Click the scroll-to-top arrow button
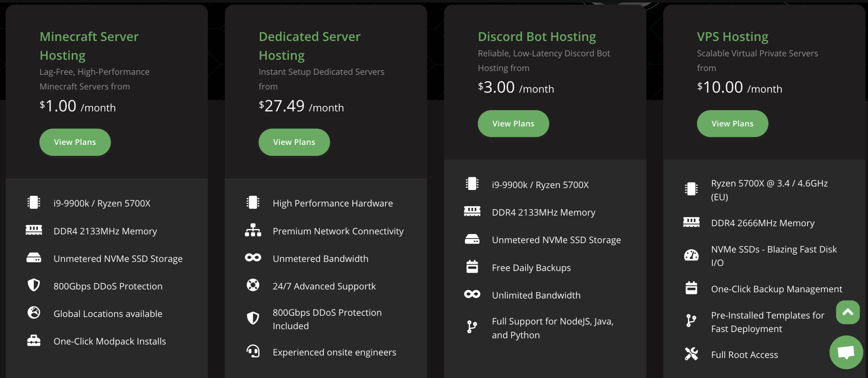 [847, 312]
